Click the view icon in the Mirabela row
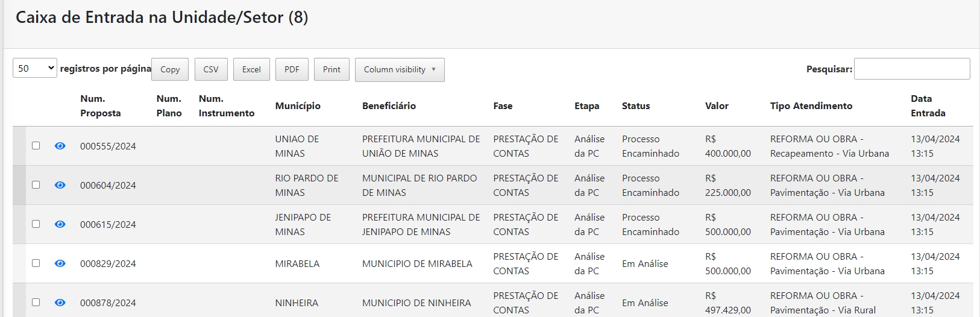Viewport: 980px width, 317px height. click(x=60, y=263)
